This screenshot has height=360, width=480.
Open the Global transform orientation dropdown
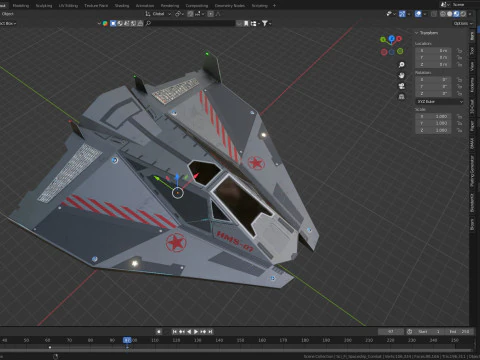pyautogui.click(x=158, y=14)
